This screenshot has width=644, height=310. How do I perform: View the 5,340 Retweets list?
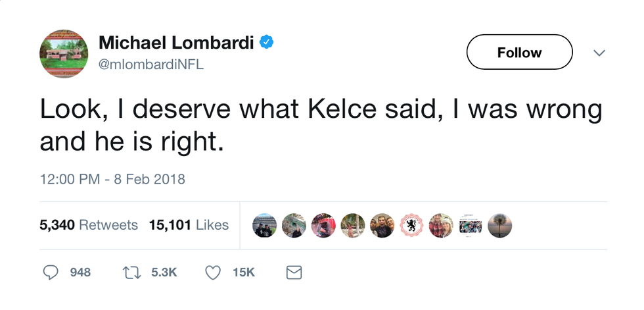tap(89, 225)
